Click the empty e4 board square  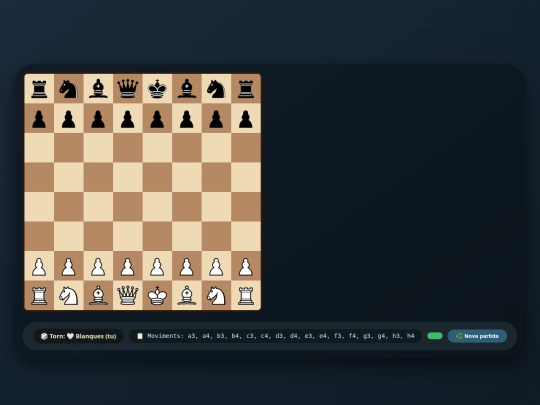(157, 207)
